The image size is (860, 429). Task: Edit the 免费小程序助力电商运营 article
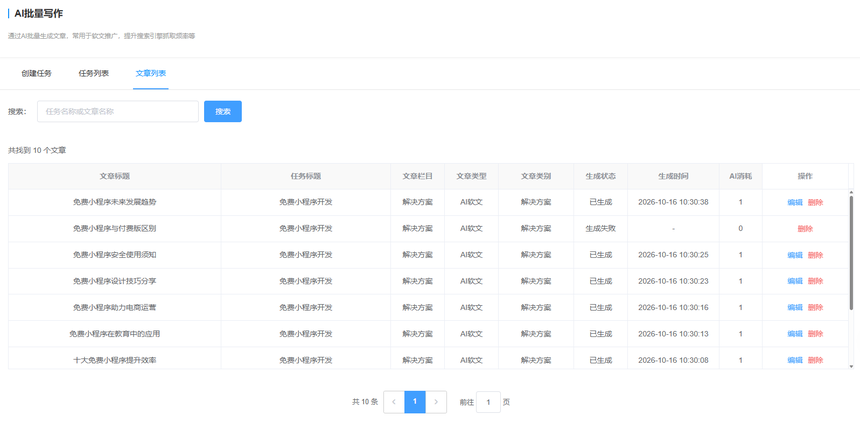click(x=795, y=308)
